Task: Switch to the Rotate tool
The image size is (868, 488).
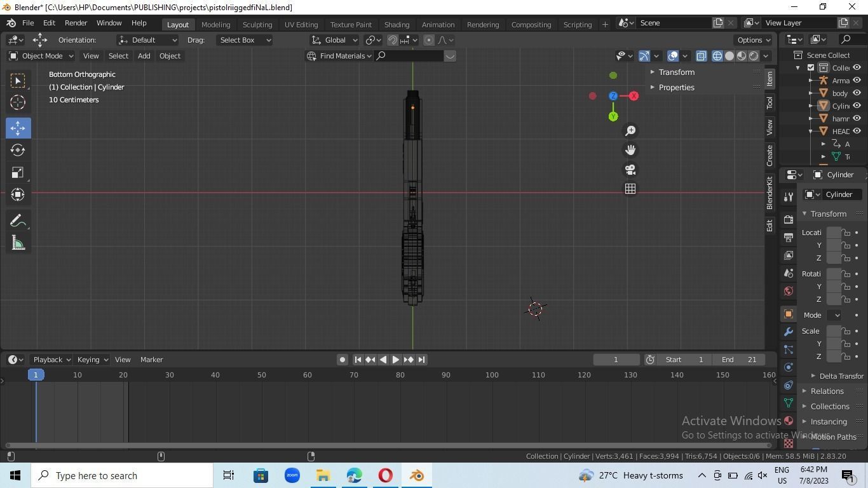Action: tap(18, 150)
